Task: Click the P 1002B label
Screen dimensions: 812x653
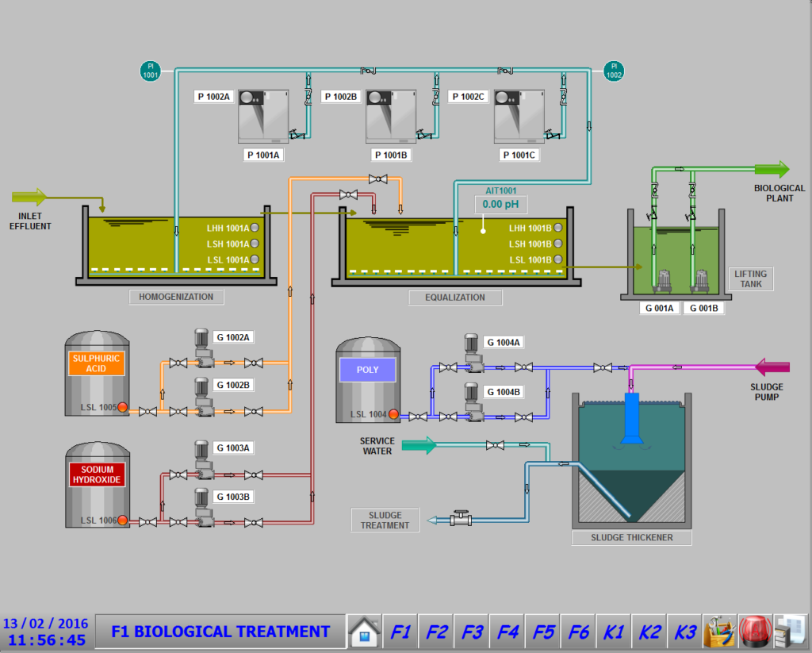Action: (341, 96)
